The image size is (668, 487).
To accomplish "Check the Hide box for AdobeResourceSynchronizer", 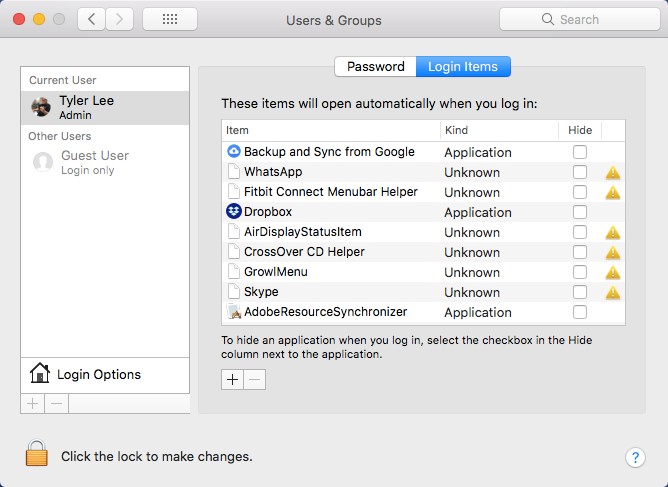I will [x=580, y=312].
